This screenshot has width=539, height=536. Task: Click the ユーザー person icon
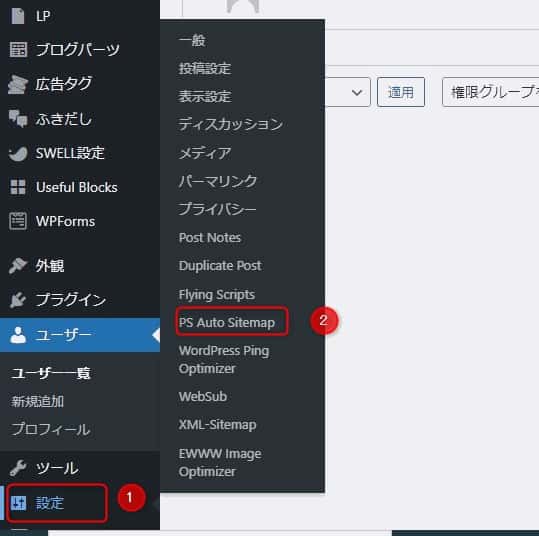click(18, 335)
